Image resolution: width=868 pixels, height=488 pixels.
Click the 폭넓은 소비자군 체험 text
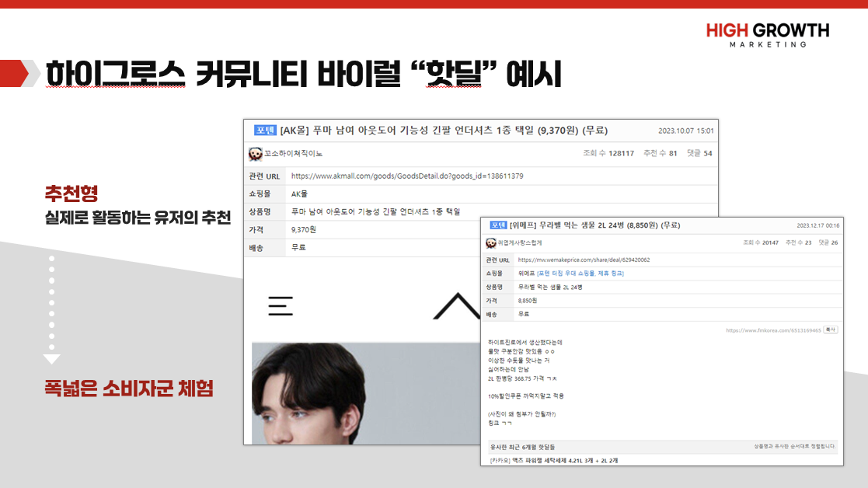(129, 389)
